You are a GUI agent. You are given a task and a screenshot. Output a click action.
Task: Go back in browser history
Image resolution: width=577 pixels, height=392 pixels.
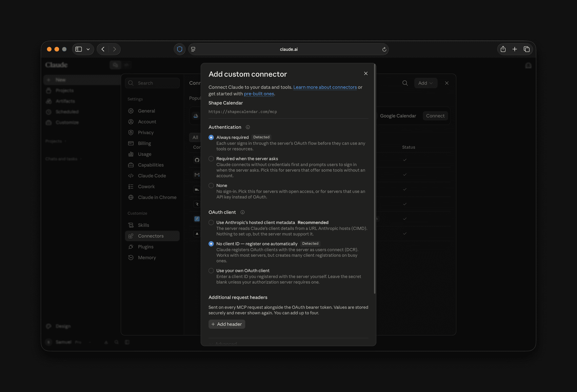click(103, 49)
